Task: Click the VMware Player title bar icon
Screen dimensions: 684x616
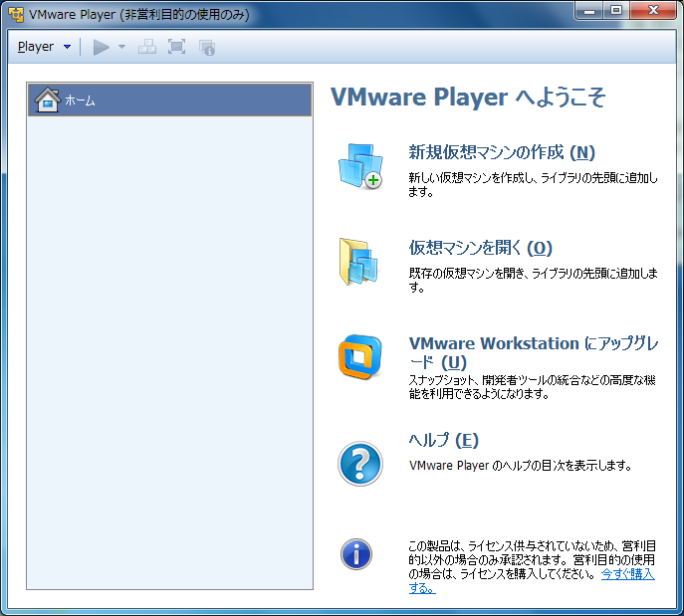Action: click(16, 15)
